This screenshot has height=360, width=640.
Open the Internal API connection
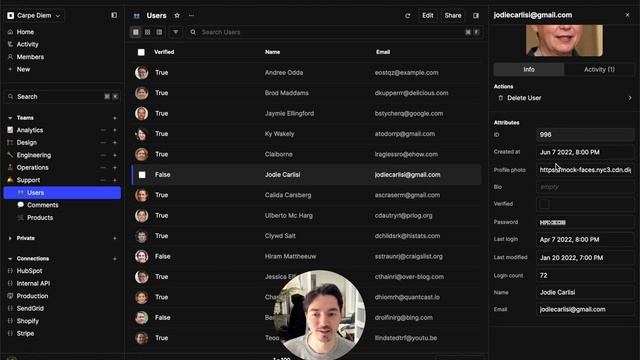click(33, 283)
